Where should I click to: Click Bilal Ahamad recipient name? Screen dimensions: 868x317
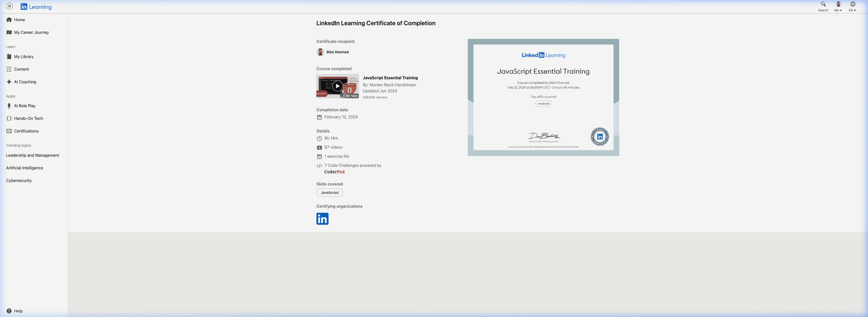pyautogui.click(x=337, y=52)
